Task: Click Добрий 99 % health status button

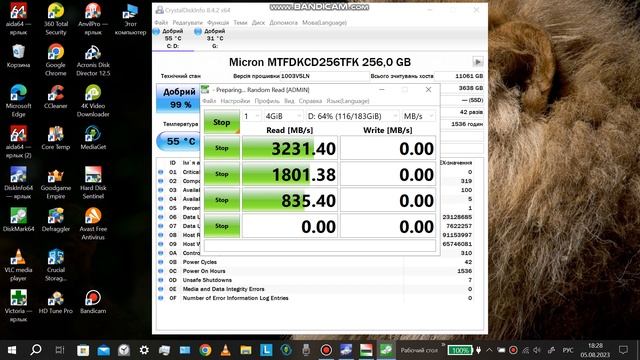Action: click(x=179, y=98)
